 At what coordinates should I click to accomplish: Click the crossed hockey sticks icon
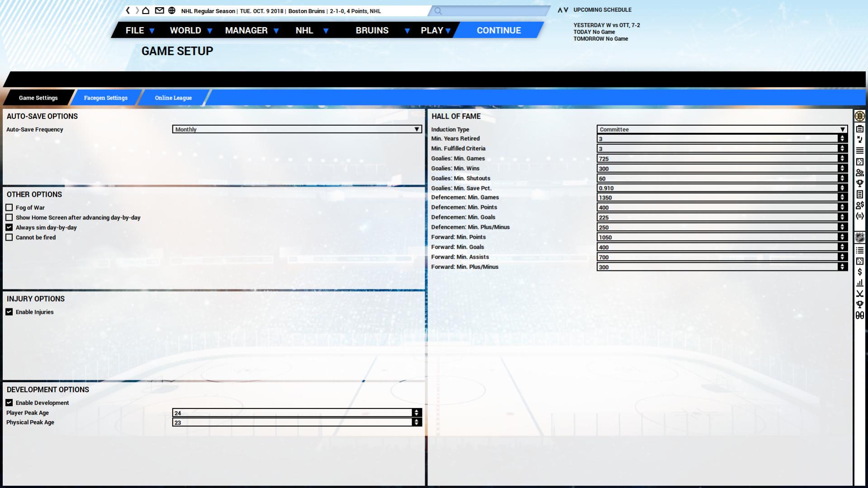point(859,294)
